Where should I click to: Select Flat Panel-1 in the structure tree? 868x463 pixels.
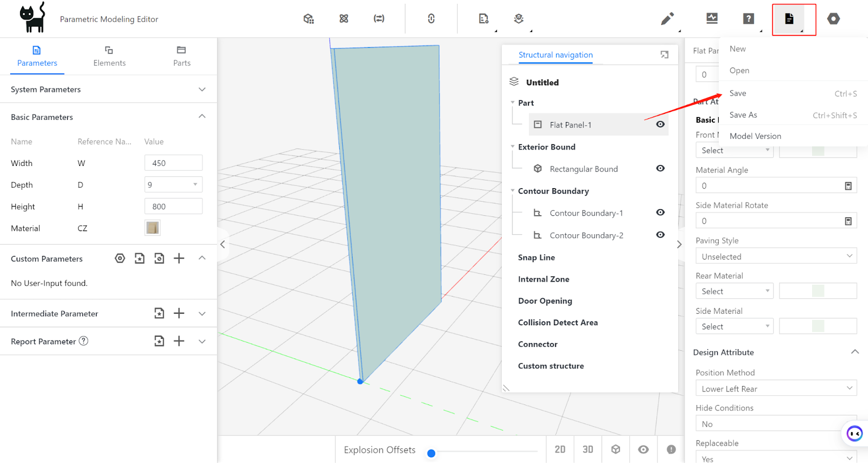(x=570, y=125)
